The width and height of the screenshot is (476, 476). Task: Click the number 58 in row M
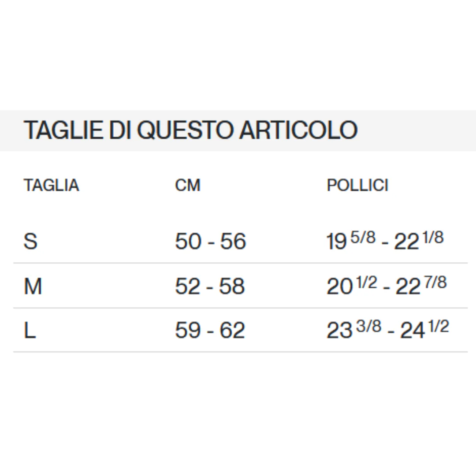[232, 286]
